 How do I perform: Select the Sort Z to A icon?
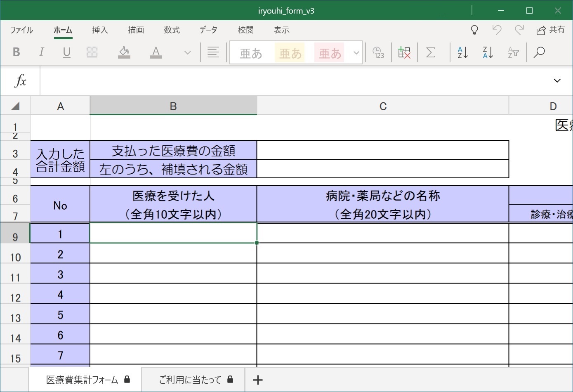click(x=487, y=52)
